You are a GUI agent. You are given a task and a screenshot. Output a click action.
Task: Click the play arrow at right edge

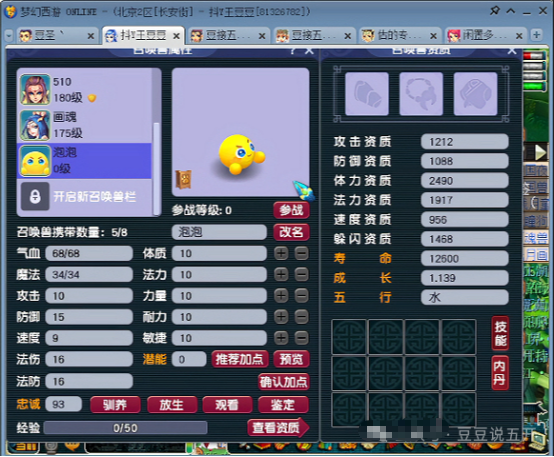(x=541, y=152)
